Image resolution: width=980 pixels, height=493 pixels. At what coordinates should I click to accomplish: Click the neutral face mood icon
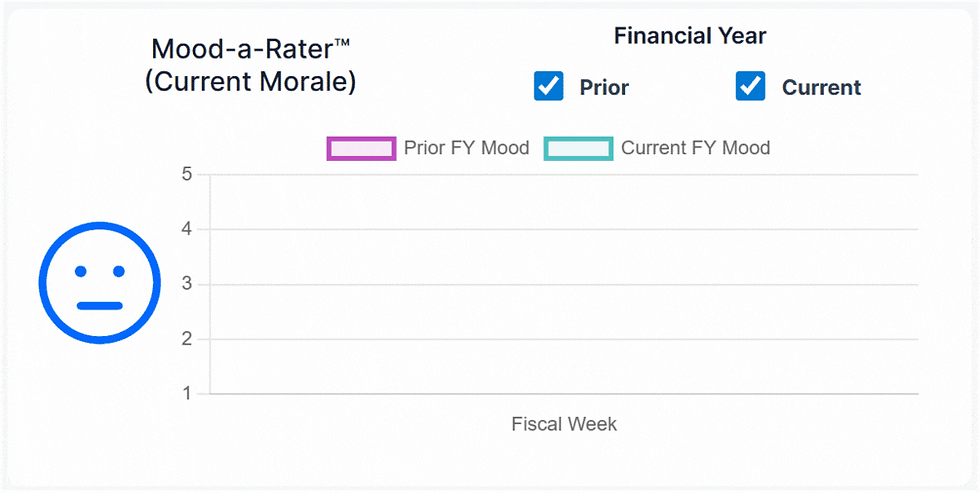99,283
